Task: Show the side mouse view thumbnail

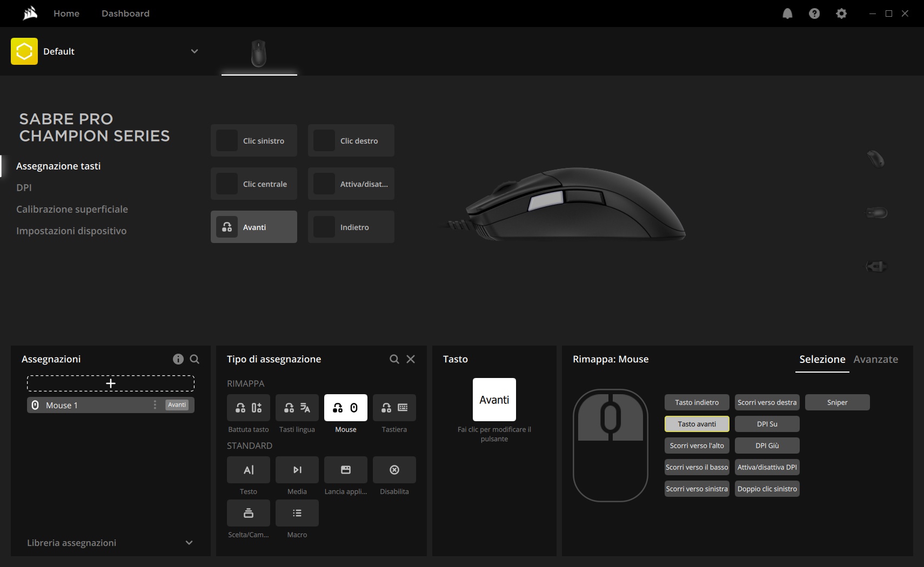Action: click(x=876, y=212)
